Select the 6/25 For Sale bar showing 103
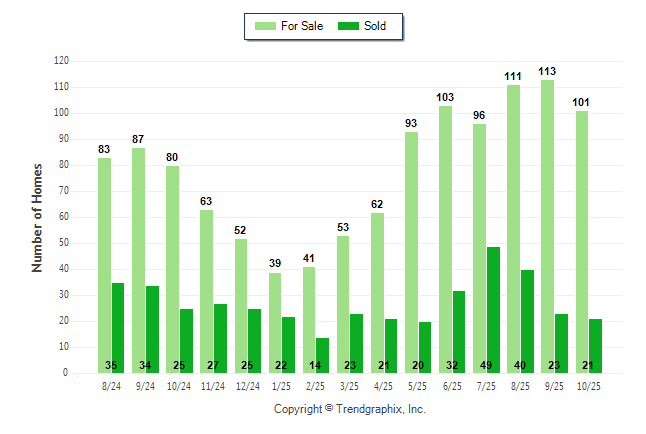The image size is (646, 434). tap(445, 239)
